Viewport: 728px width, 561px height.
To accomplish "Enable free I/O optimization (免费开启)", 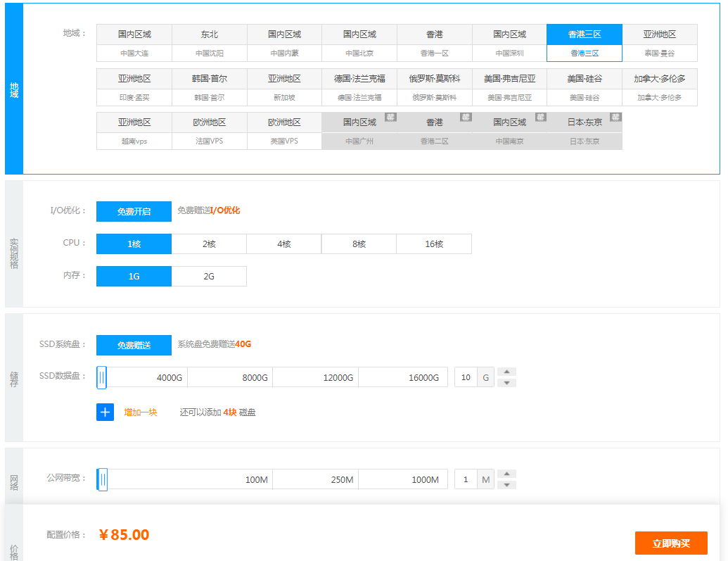I will click(x=134, y=211).
